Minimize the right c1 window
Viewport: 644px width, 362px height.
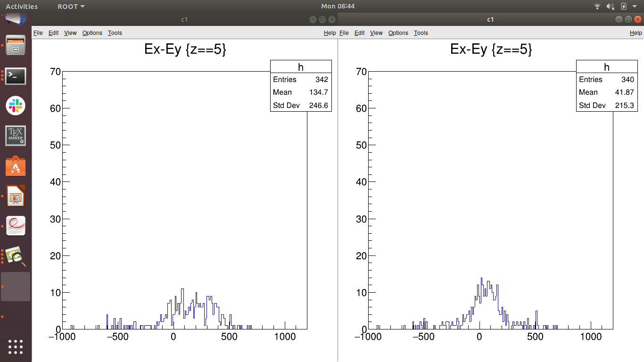pyautogui.click(x=619, y=19)
